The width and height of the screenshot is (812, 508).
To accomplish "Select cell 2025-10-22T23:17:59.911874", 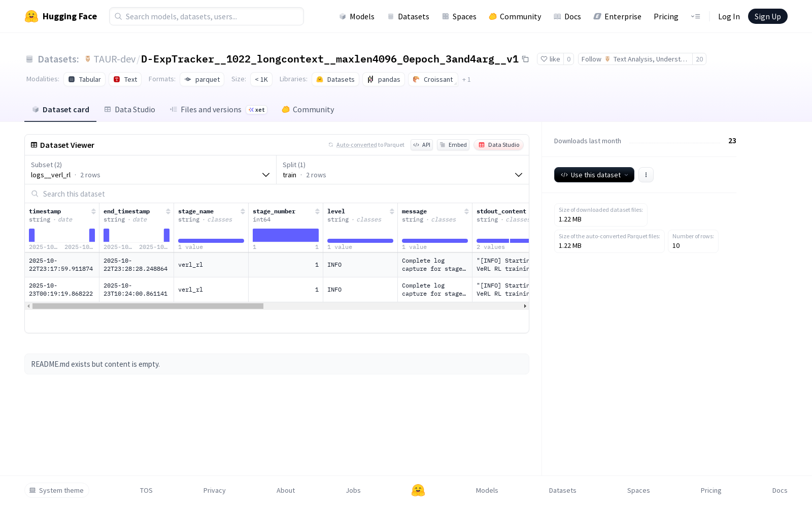I will [62, 265].
